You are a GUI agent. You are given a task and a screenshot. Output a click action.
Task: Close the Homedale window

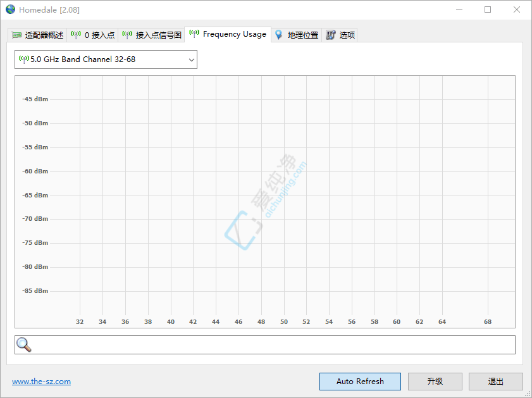point(516,9)
